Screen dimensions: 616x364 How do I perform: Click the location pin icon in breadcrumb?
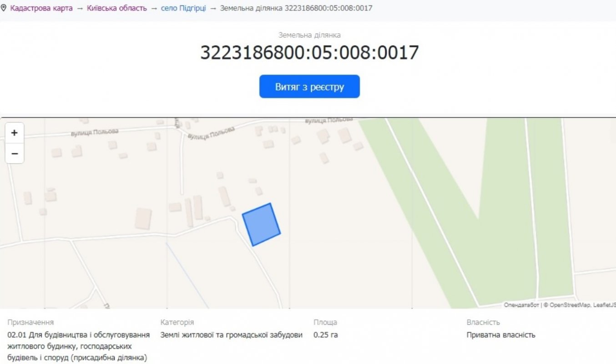4,8
